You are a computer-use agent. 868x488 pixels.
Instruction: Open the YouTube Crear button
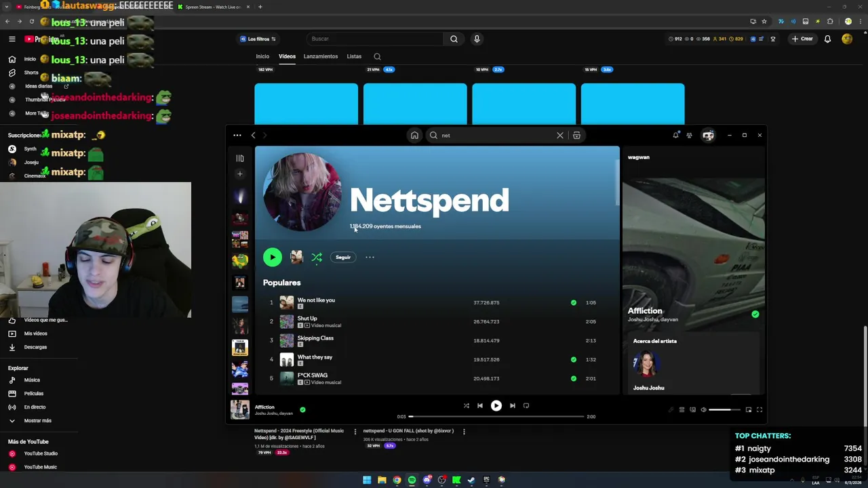pos(802,39)
